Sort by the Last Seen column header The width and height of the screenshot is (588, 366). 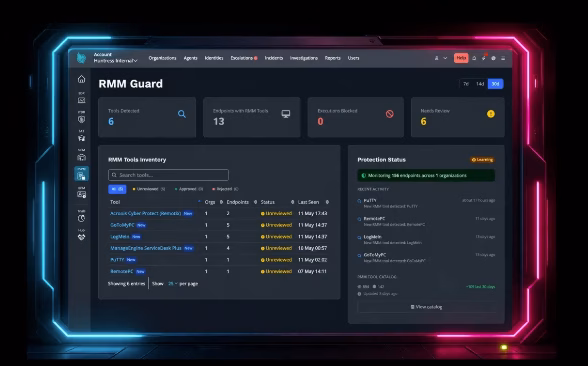click(x=308, y=202)
